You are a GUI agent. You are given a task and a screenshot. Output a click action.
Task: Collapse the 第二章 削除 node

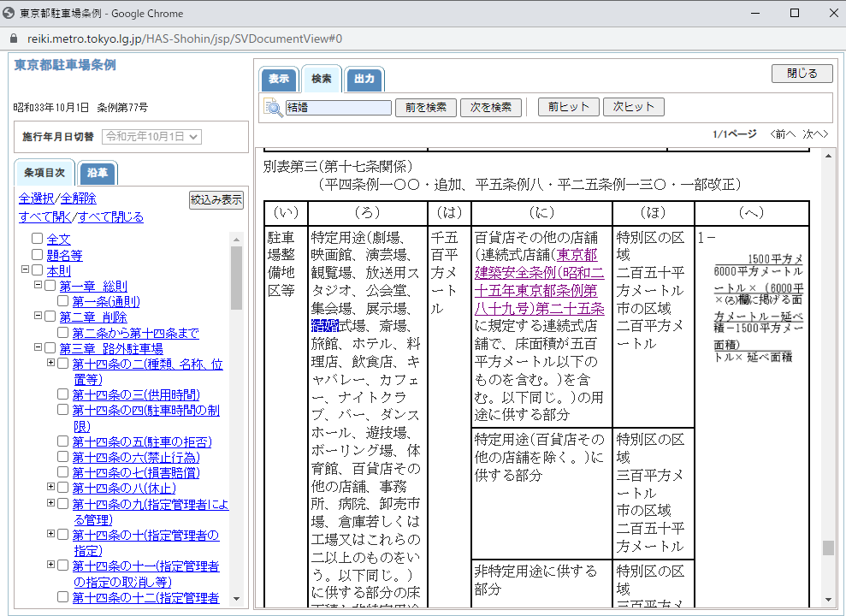[x=38, y=316]
